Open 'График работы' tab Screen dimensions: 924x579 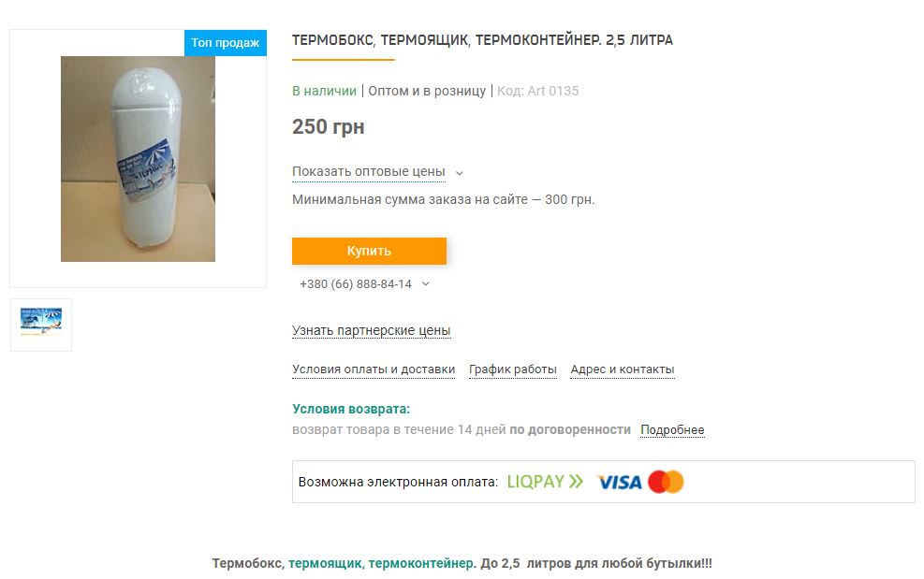pos(513,369)
